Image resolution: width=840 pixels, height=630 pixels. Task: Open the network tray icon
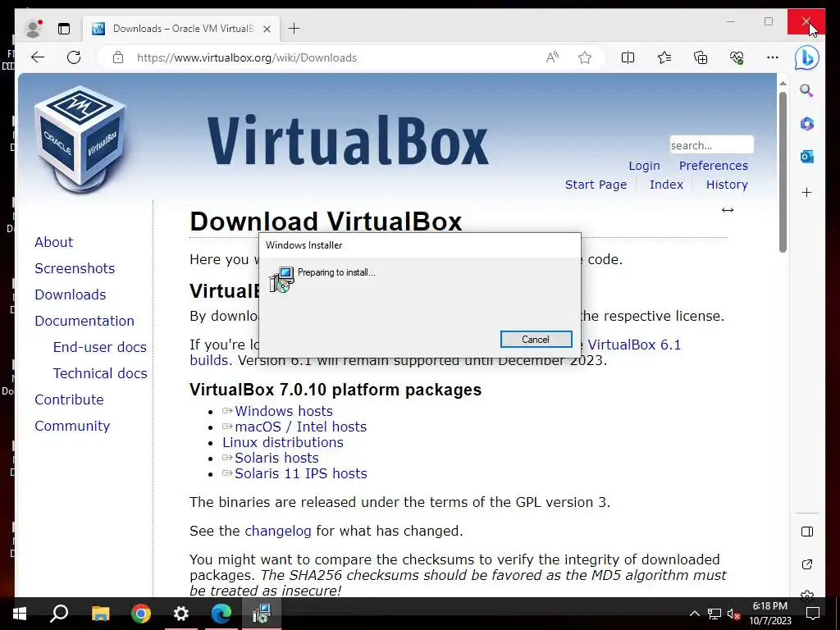tap(714, 614)
